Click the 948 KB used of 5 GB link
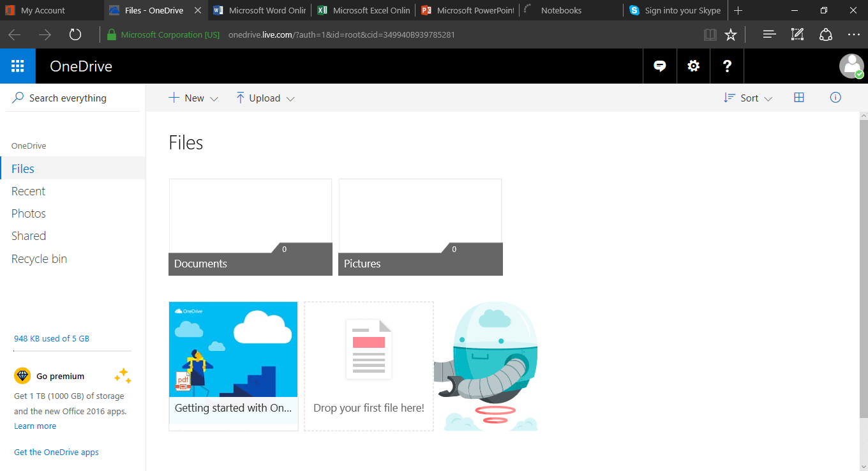 tap(52, 338)
